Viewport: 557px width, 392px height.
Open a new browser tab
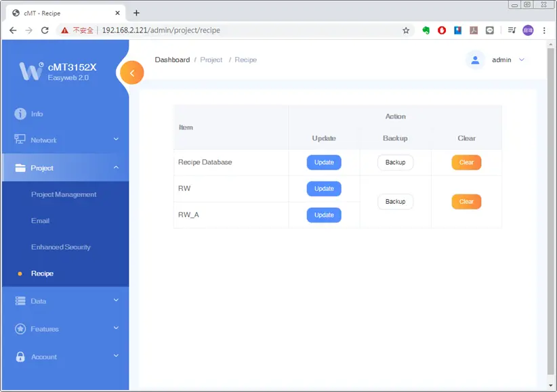(136, 13)
